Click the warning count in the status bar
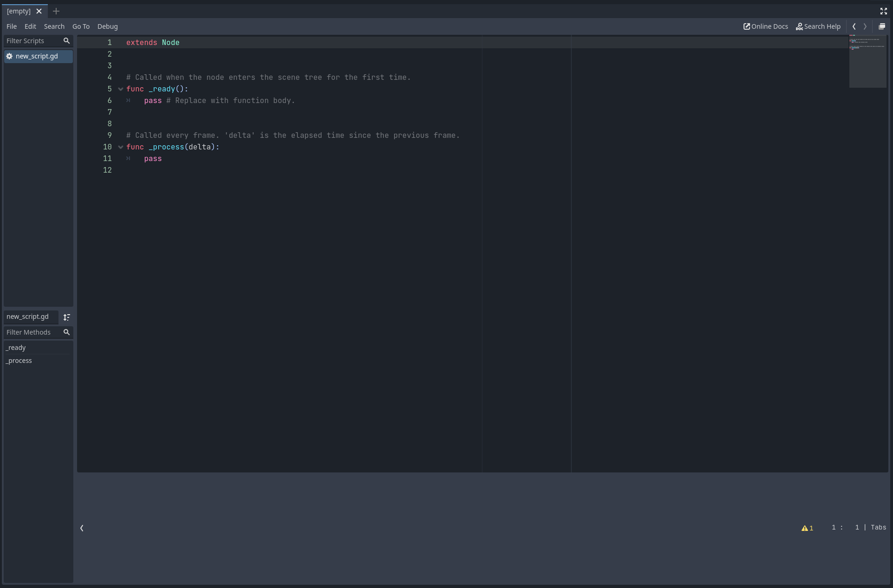 [x=807, y=528]
